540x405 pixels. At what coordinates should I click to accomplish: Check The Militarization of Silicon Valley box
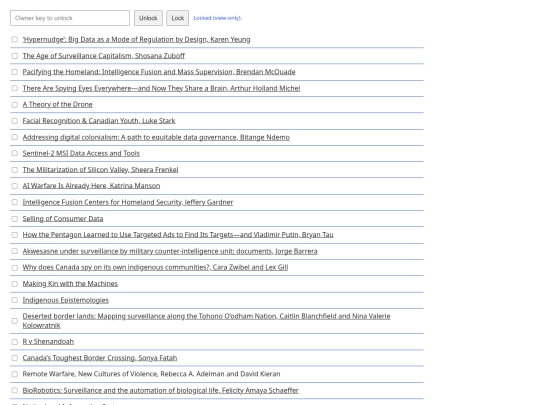point(14,170)
